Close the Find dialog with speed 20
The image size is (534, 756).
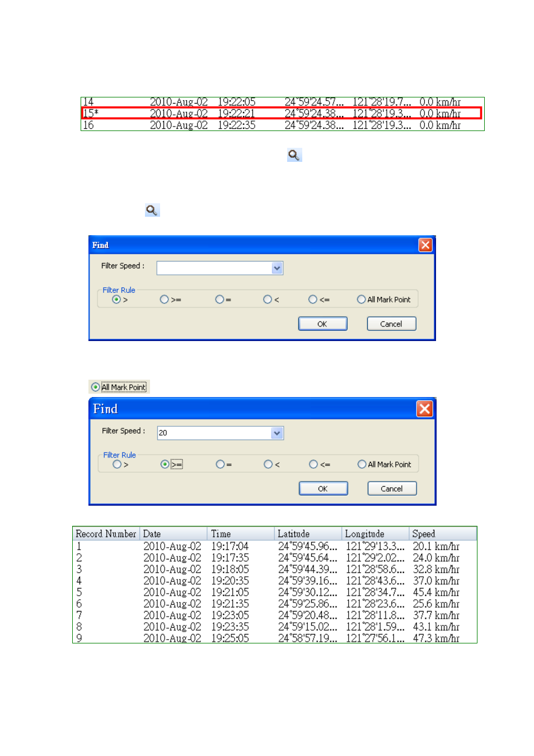(x=425, y=409)
